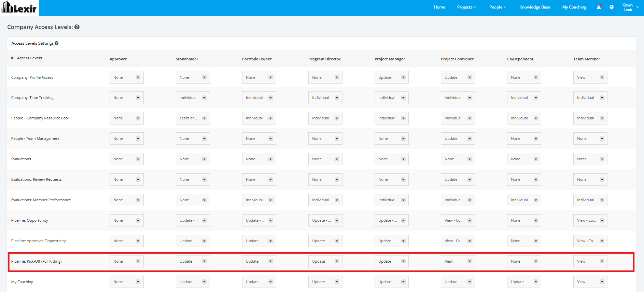The image size is (644, 292).
Task: Open Approver dropdown in the Evaluations row
Action: click(127, 159)
